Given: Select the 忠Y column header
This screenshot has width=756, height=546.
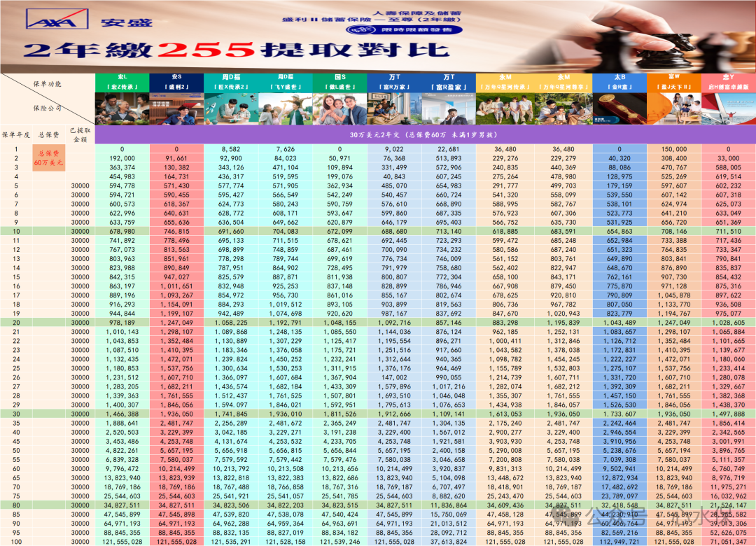Looking at the screenshot, I should point(729,77).
